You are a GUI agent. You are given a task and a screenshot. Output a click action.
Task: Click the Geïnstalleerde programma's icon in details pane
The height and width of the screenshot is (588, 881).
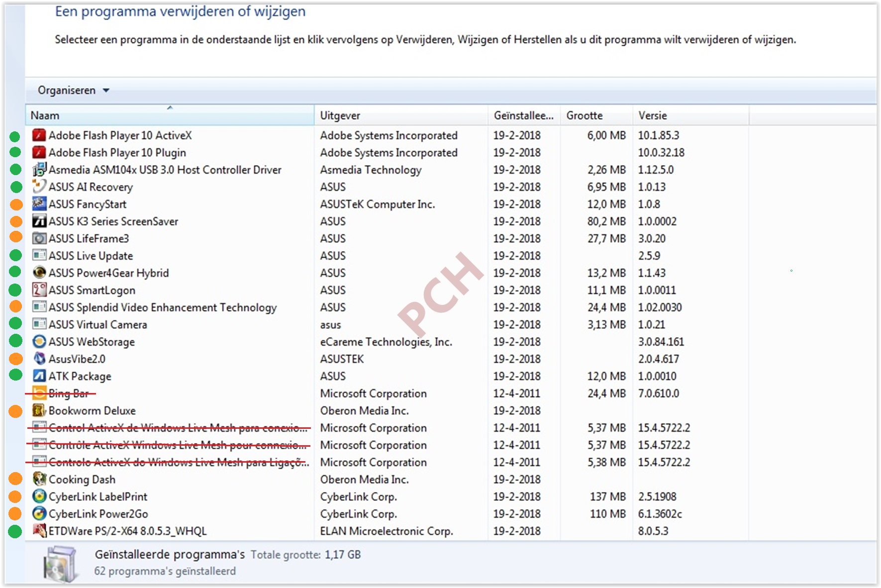pos(60,564)
